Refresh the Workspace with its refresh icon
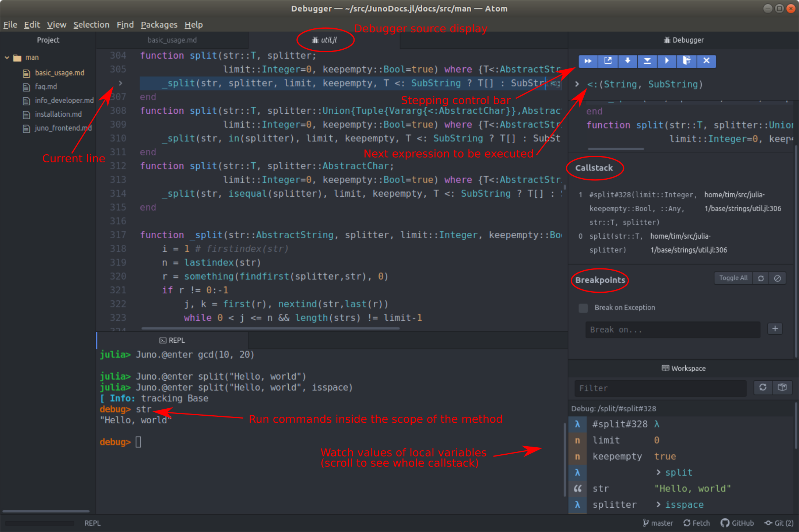The height and width of the screenshot is (532, 799). coord(763,387)
